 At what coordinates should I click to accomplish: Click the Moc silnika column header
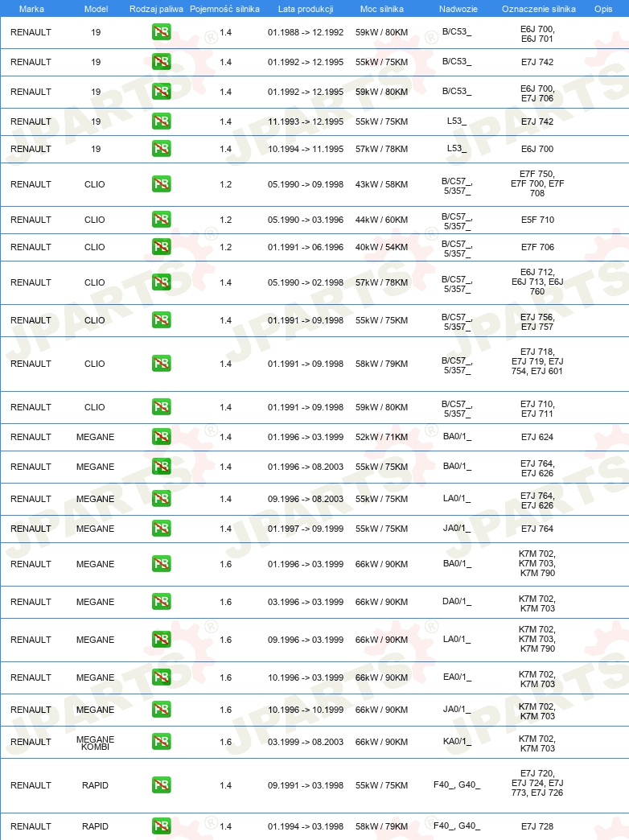tap(381, 9)
